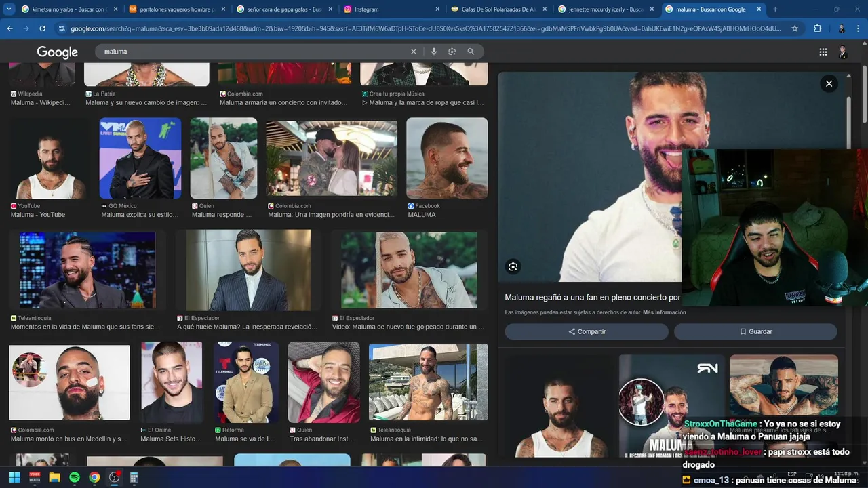Click the magnifier search icon

click(471, 52)
